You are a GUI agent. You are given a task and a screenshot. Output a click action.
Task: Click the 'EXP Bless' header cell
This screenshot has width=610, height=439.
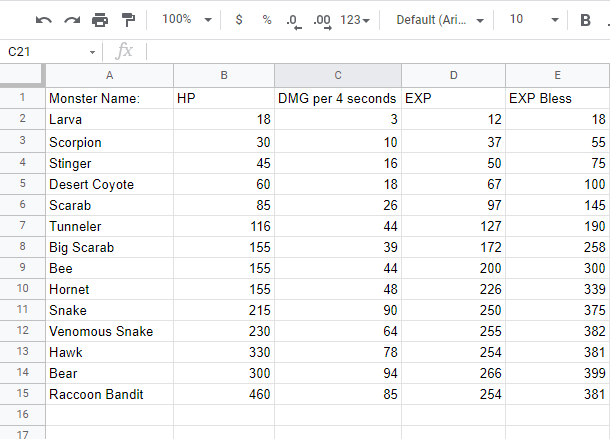pyautogui.click(x=557, y=98)
